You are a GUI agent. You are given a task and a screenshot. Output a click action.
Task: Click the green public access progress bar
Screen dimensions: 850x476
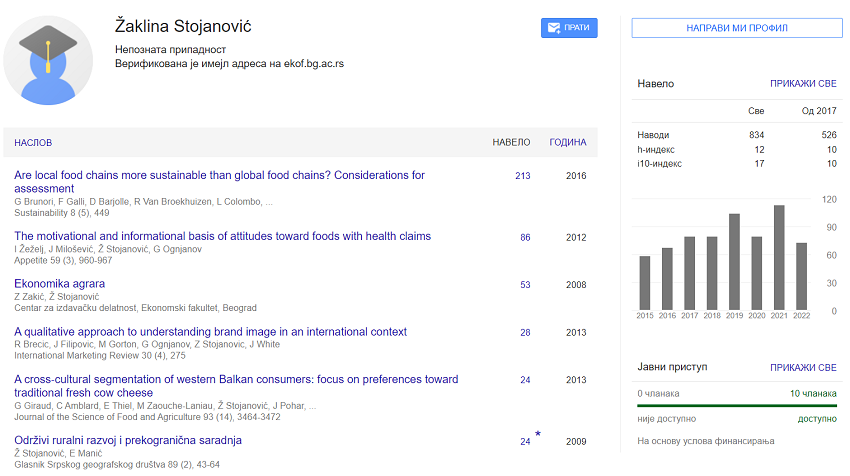[737, 406]
